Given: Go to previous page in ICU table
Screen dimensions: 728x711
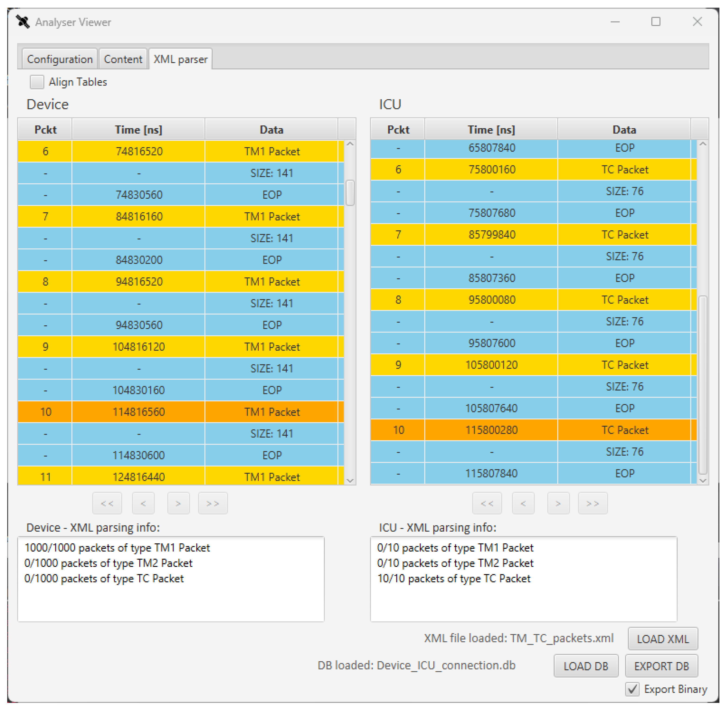Looking at the screenshot, I should pos(523,503).
